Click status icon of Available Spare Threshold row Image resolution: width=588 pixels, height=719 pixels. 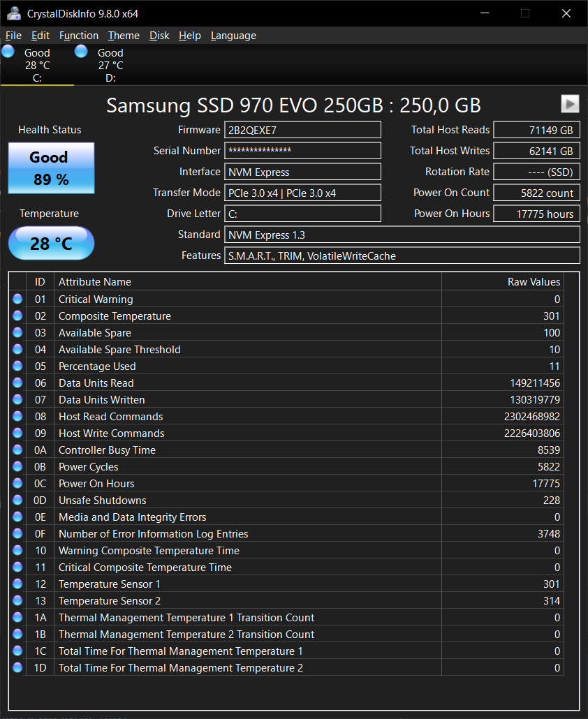tap(17, 349)
